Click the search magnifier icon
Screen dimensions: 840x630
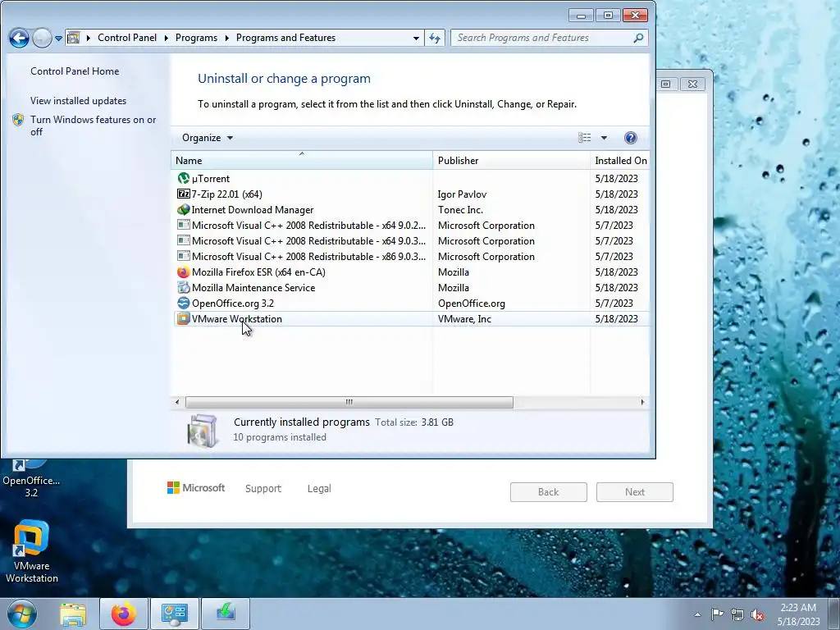[x=638, y=38]
